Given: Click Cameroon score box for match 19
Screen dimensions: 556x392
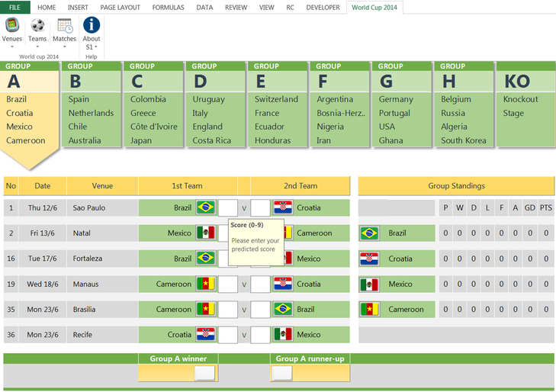Looking at the screenshot, I should pyautogui.click(x=227, y=284).
